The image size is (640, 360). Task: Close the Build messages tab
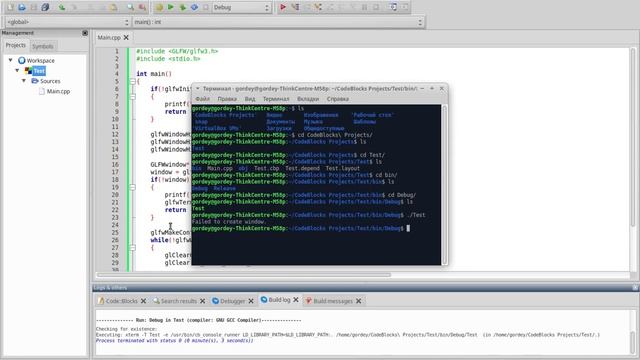pos(358,301)
